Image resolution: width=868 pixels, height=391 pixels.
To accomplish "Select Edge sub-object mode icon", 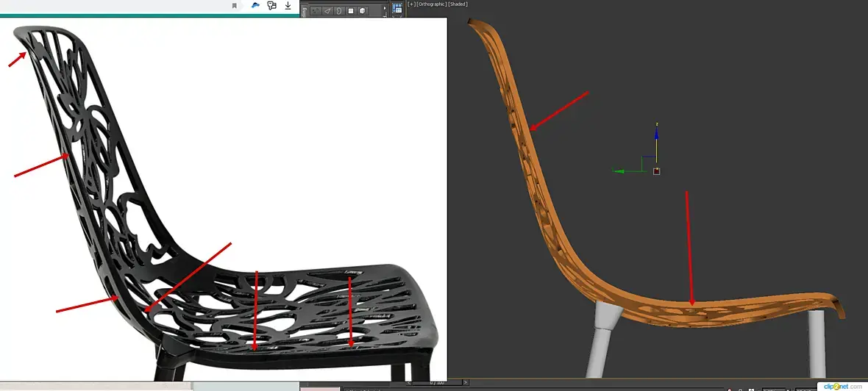I will (x=328, y=10).
